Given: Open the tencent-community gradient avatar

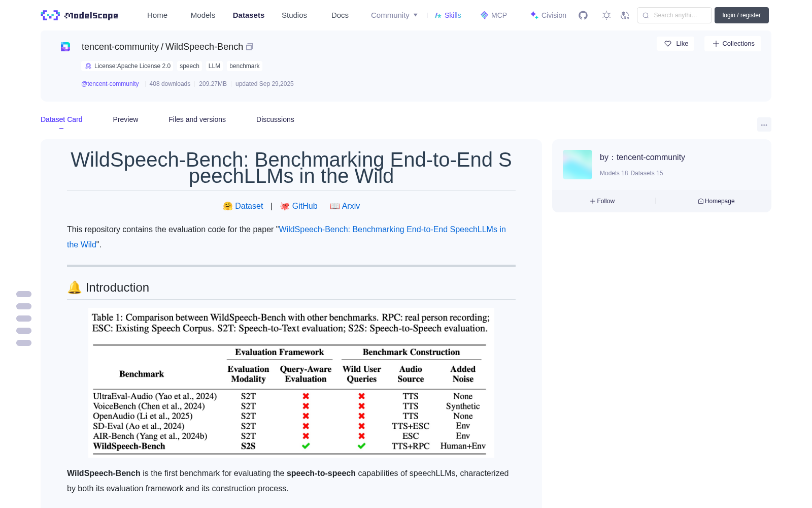Looking at the screenshot, I should [x=578, y=165].
